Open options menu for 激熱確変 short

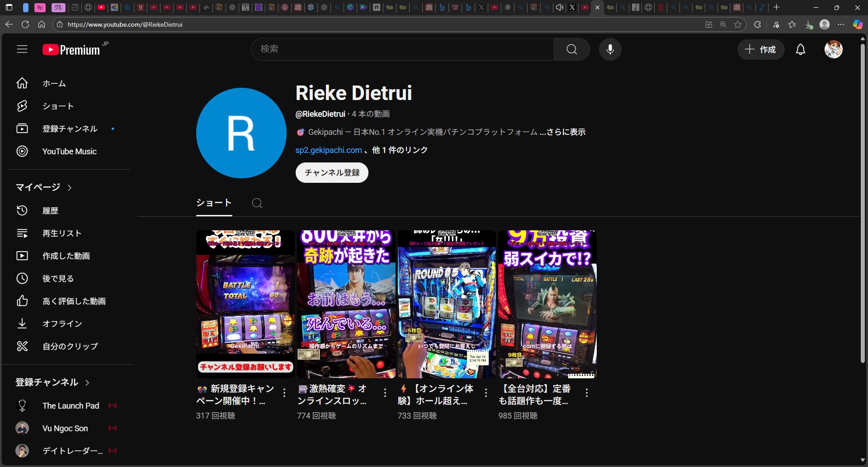coord(385,393)
